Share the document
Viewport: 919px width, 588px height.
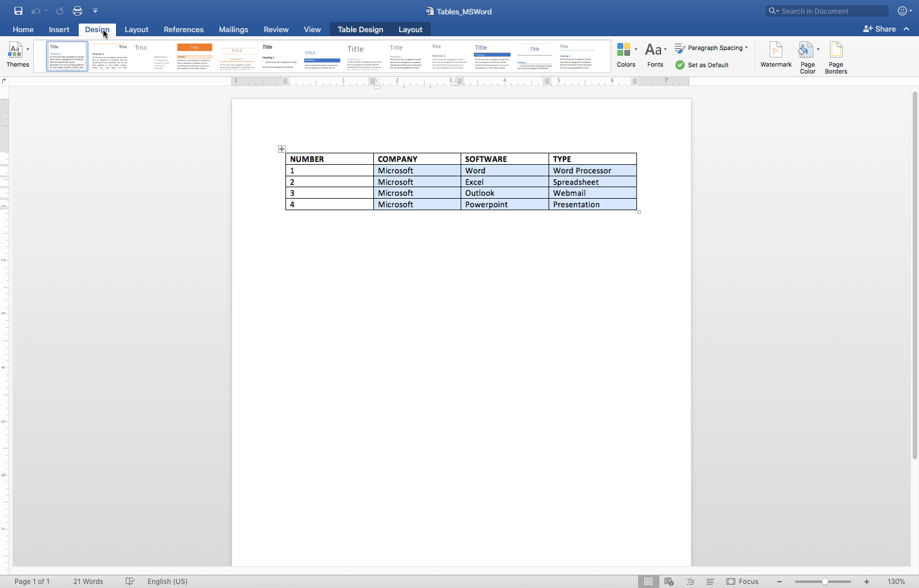click(x=879, y=29)
